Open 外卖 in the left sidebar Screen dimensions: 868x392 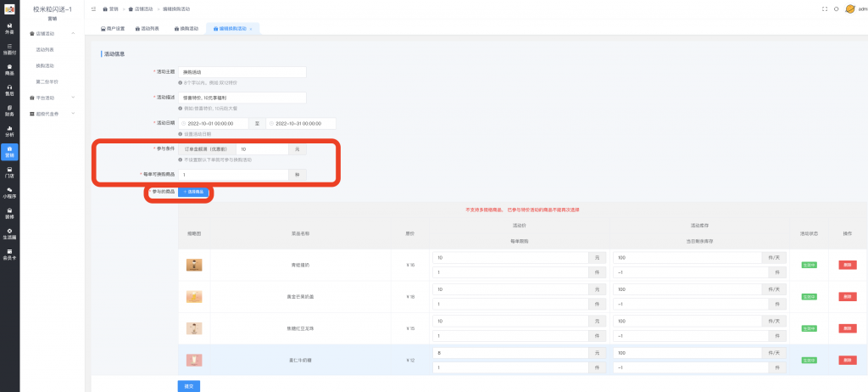(x=9, y=28)
